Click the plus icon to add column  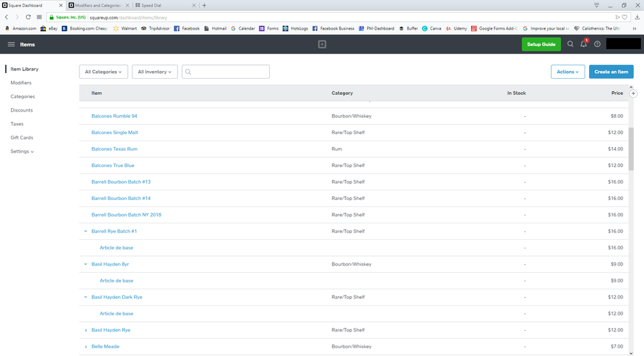pyautogui.click(x=633, y=94)
